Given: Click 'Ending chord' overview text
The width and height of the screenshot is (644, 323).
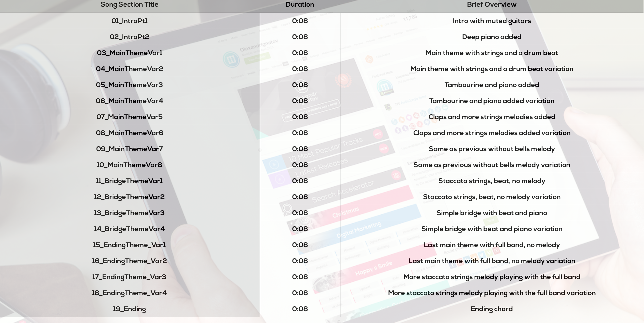Looking at the screenshot, I should pos(492,309).
